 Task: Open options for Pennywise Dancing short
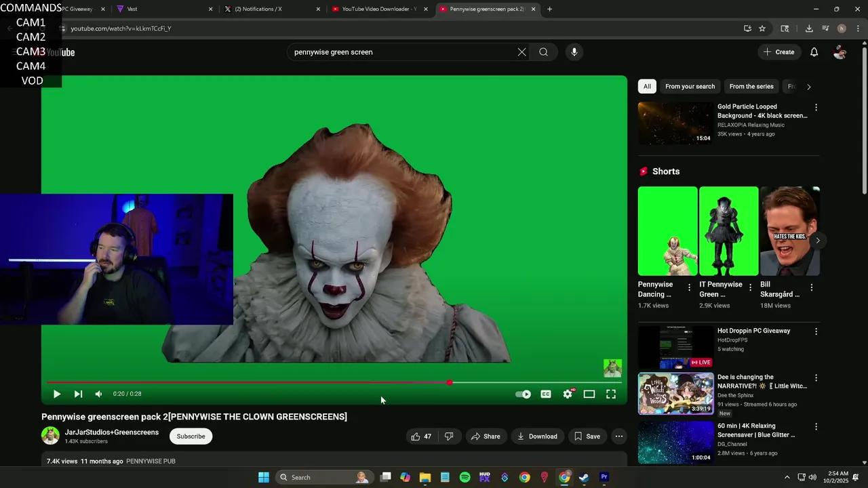point(690,287)
